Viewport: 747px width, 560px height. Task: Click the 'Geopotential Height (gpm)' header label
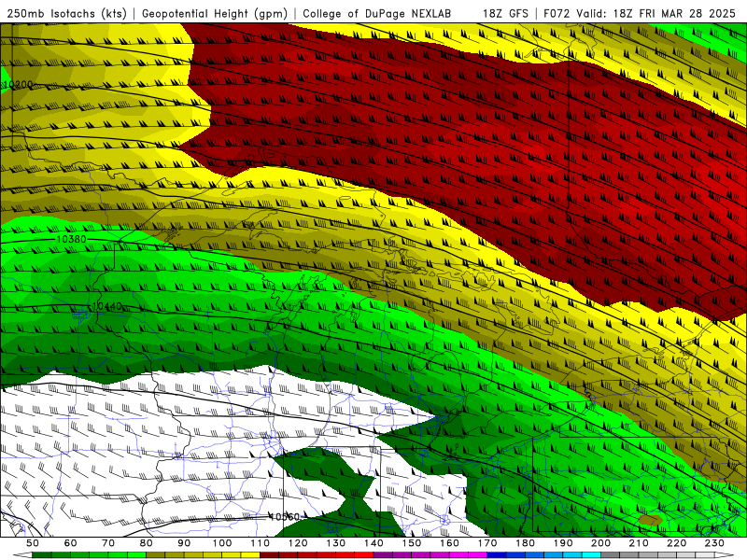pos(215,13)
